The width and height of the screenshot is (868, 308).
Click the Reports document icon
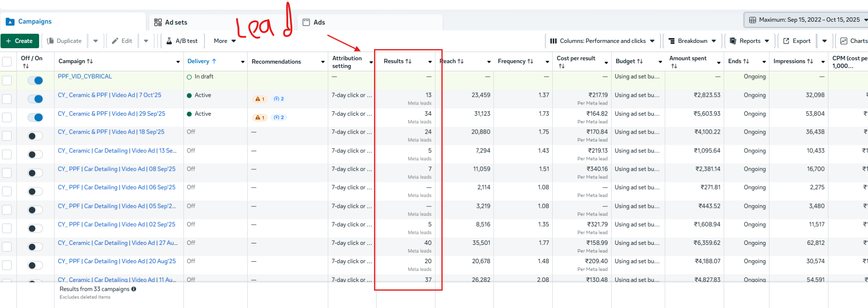[733, 41]
